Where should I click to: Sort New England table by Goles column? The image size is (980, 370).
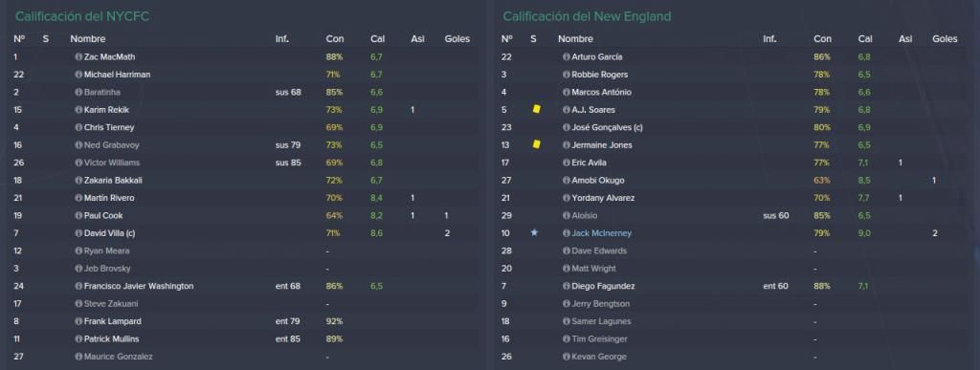click(945, 38)
